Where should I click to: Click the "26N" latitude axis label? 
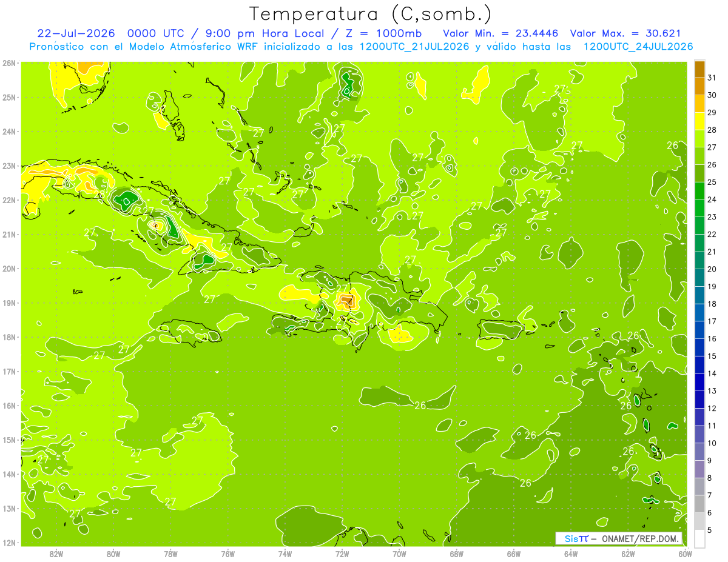click(x=8, y=63)
